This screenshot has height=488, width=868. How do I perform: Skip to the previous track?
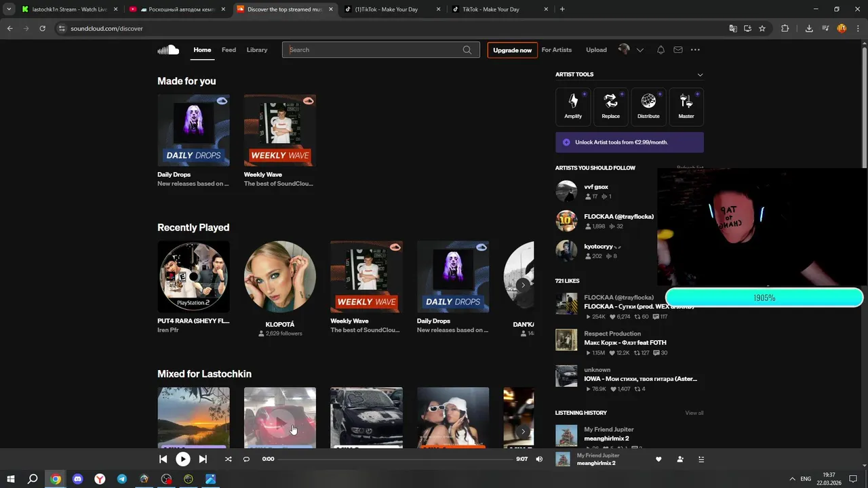point(163,459)
